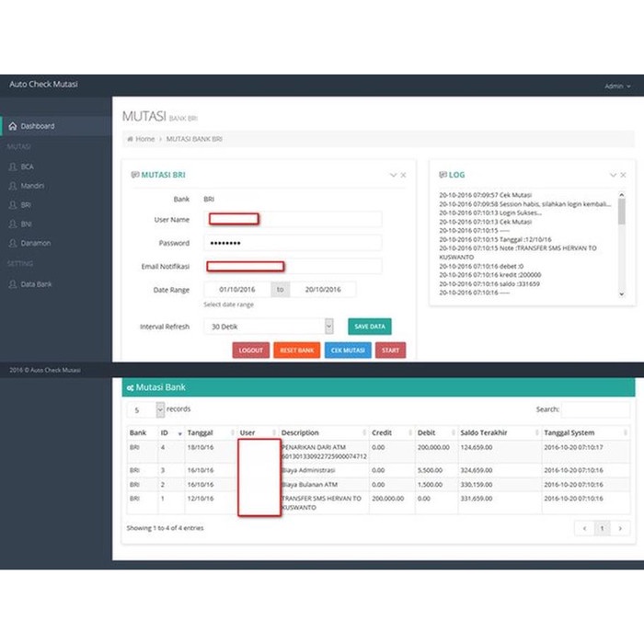Click the LOG scrollbar thumb
This screenshot has width=644, height=644.
622,212
